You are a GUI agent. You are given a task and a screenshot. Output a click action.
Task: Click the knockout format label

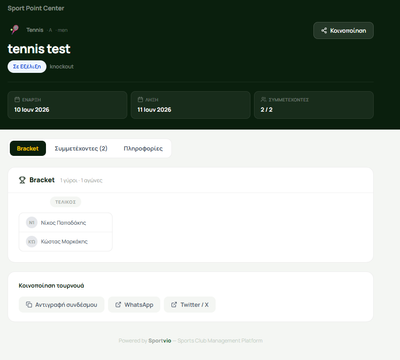point(62,67)
